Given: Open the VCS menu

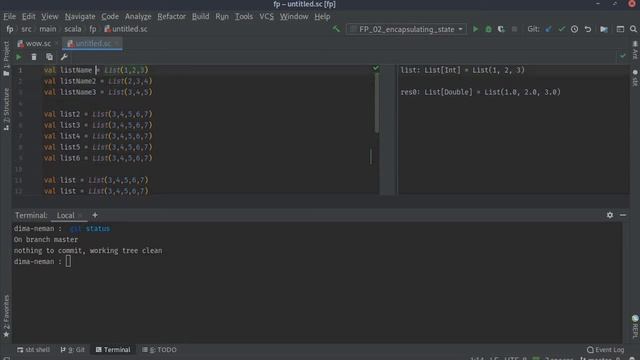Looking at the screenshot, I should pos(267,16).
